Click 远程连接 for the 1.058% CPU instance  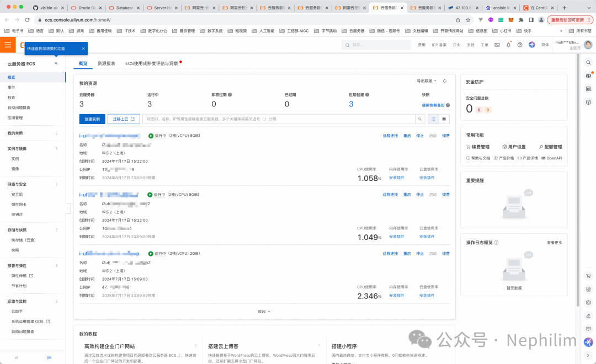point(390,136)
